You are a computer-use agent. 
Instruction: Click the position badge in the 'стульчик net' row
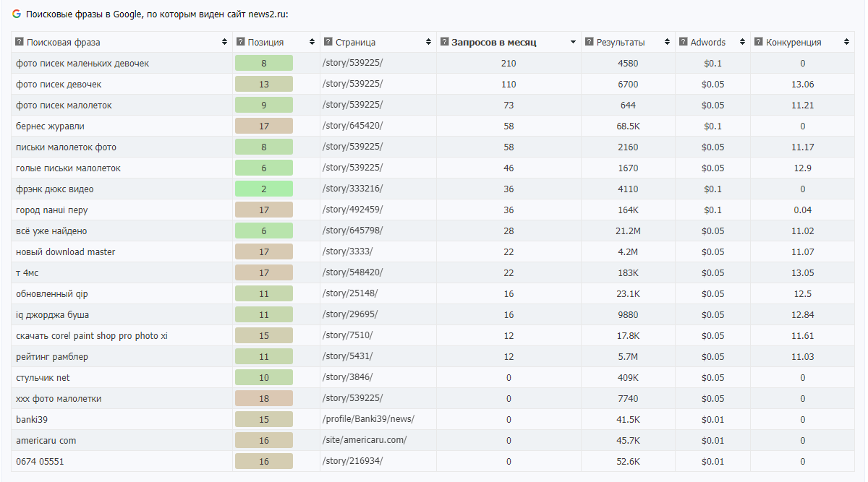pos(264,377)
